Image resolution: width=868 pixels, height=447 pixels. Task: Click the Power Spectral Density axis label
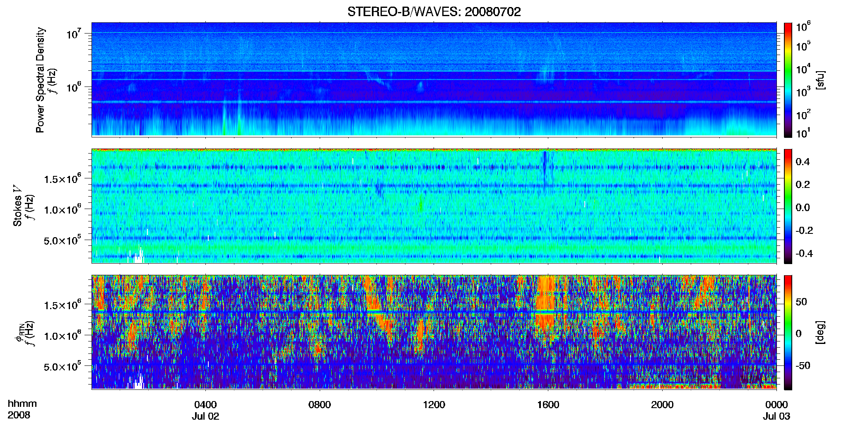(40, 80)
